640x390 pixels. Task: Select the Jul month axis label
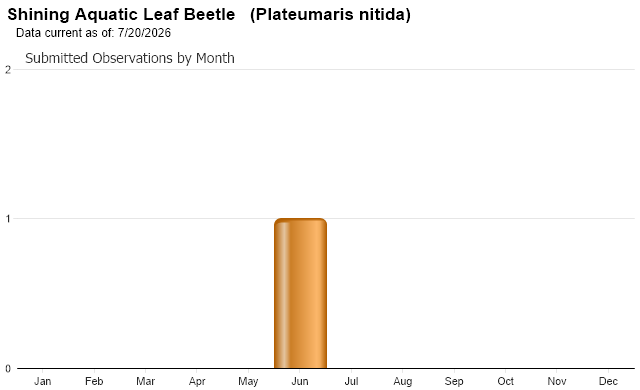pyautogui.click(x=351, y=381)
